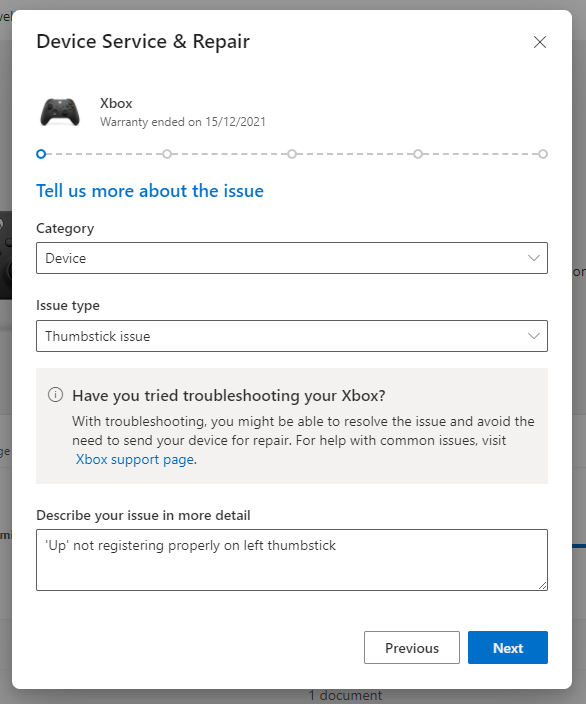
Task: Select the first progress step circle
Action: 41,154
